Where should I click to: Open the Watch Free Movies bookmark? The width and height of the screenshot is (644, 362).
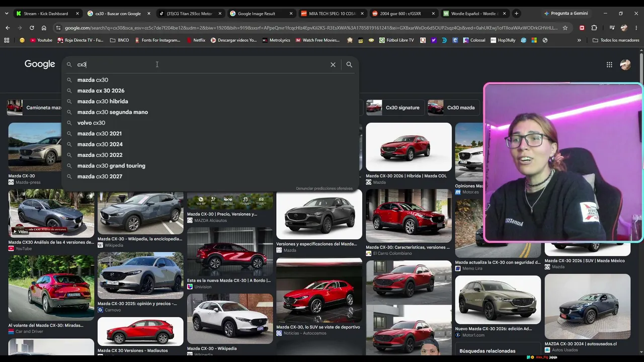317,40
